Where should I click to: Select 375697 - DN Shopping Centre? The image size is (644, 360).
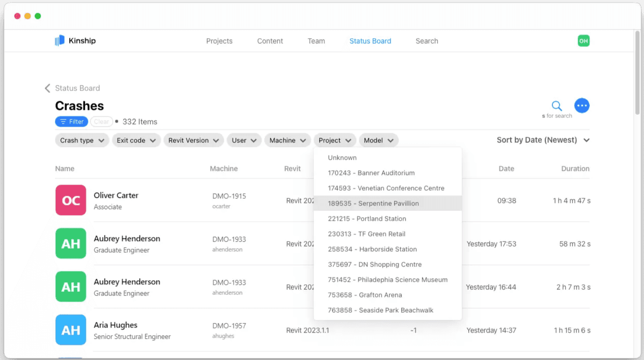pos(388,264)
